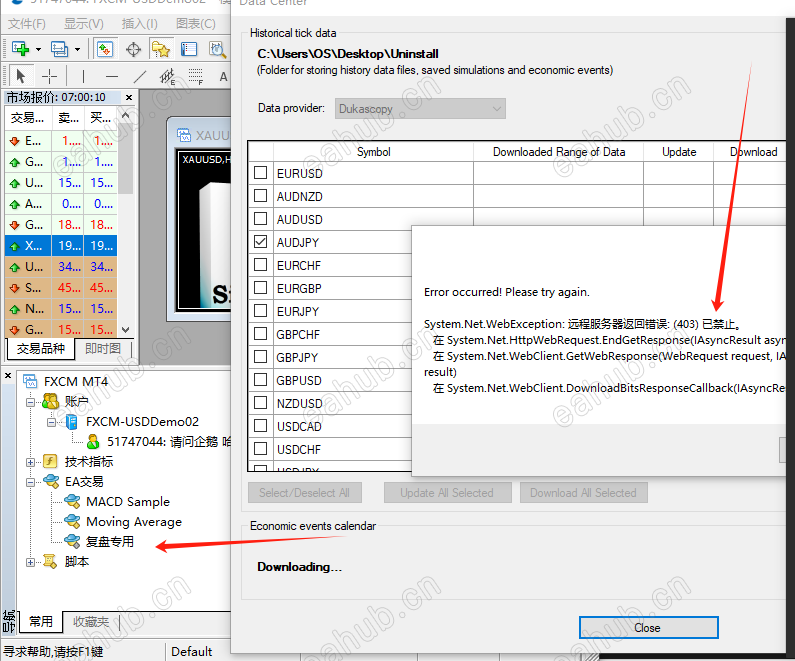Click the 技术指标 indicators icon
This screenshot has width=795, height=661.
click(x=50, y=461)
